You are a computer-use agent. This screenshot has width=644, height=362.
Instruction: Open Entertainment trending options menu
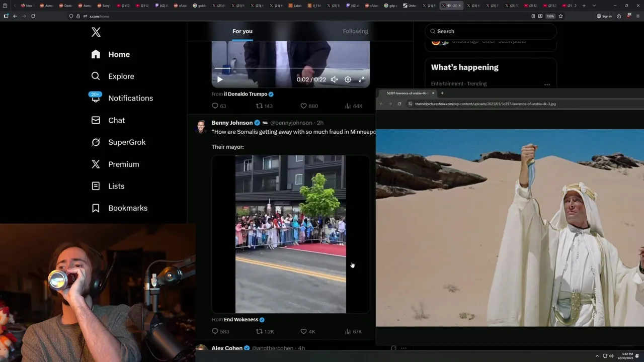click(547, 84)
